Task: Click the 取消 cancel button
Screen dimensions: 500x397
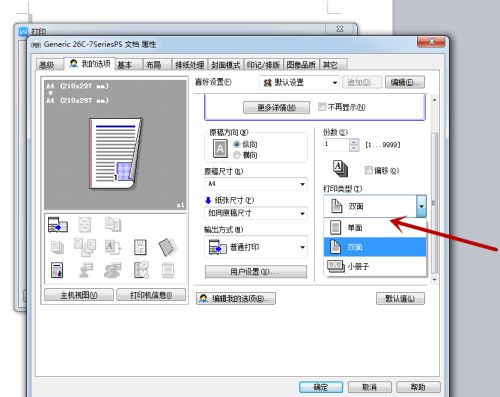Action: click(369, 387)
